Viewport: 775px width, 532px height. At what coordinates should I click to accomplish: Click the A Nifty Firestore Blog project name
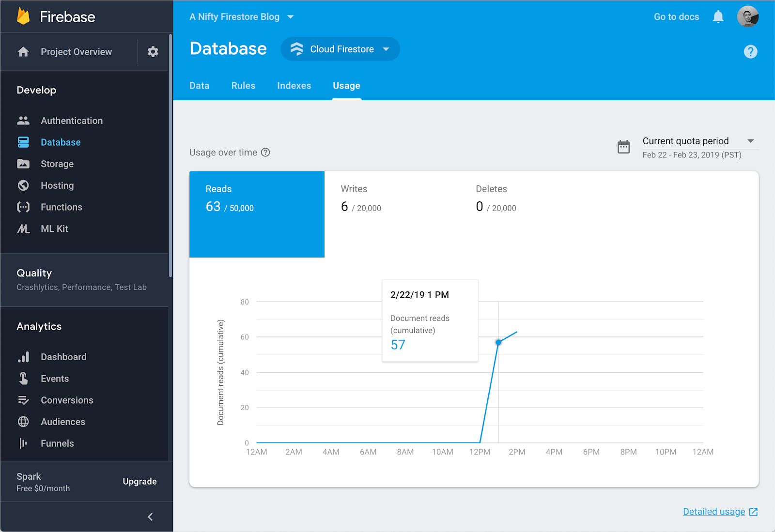coord(234,17)
